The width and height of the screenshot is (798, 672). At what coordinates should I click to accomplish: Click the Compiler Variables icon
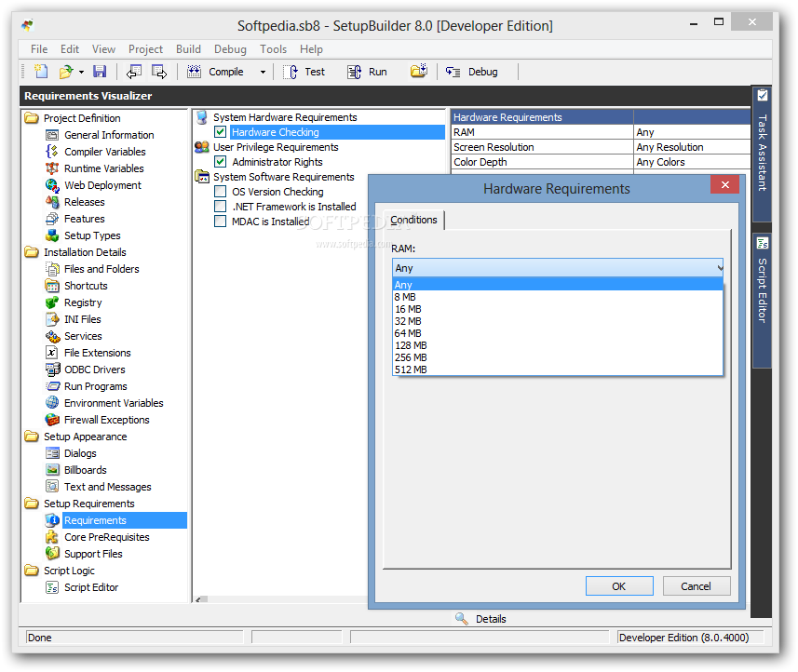[52, 152]
